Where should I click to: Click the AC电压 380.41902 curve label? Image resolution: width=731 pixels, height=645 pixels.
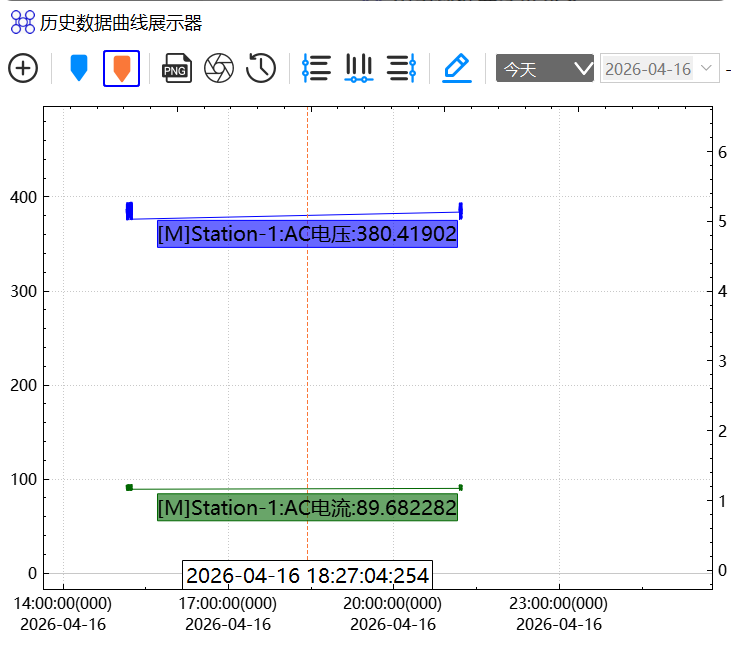click(x=307, y=233)
